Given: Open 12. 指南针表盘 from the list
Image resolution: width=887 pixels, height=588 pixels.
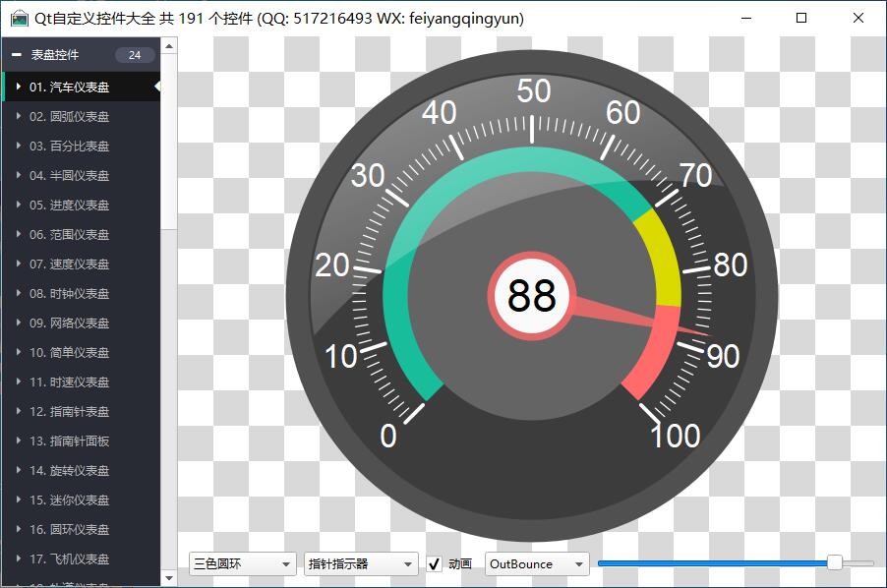Looking at the screenshot, I should (x=69, y=412).
